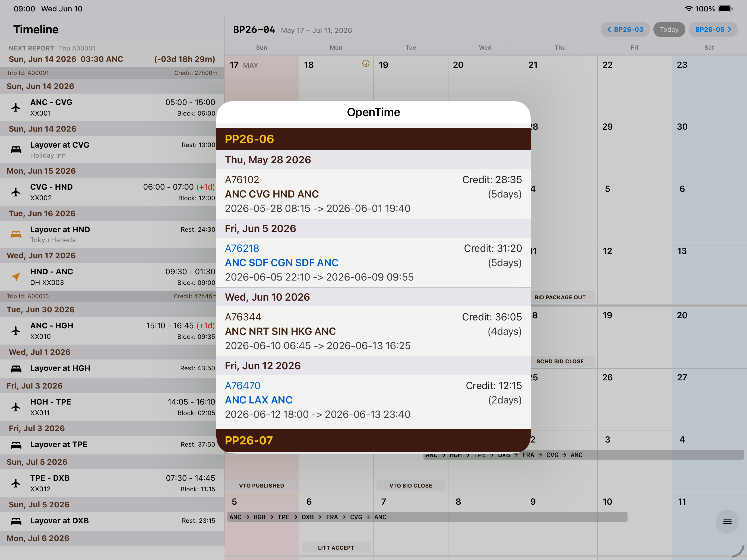Screen dimensions: 747x560
Task: Select ANC NRT SIN HKG ANC route text
Action: [x=280, y=332]
